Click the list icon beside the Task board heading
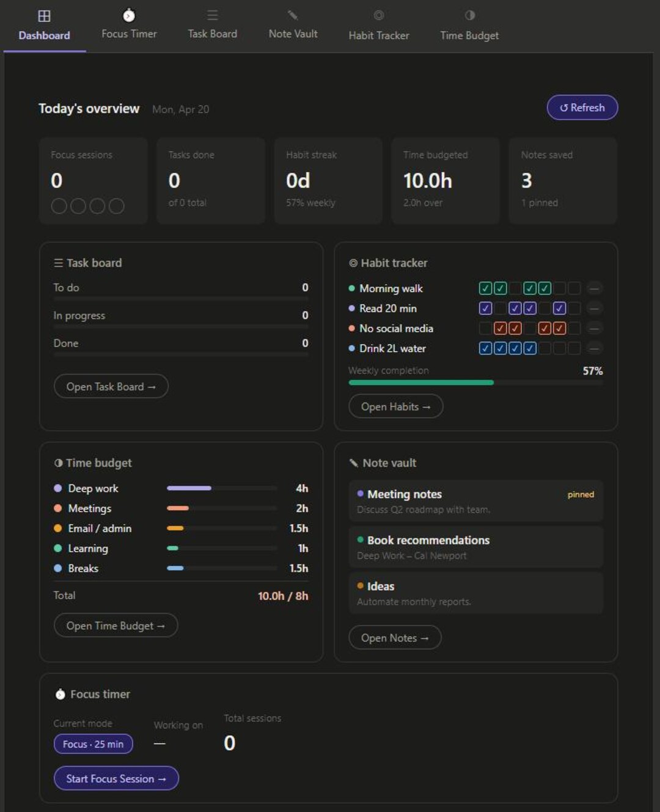 [59, 263]
